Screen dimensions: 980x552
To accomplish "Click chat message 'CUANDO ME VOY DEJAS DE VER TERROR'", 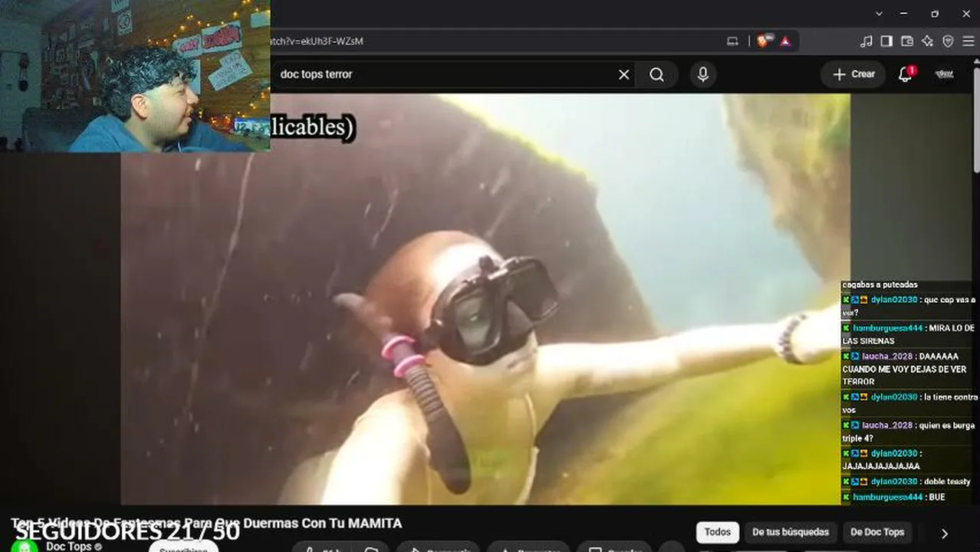I will (x=909, y=369).
